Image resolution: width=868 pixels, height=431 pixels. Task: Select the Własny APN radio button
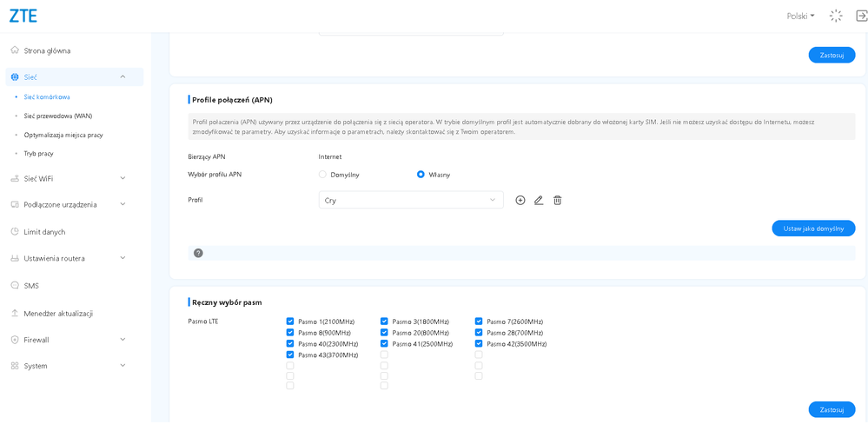[421, 175]
